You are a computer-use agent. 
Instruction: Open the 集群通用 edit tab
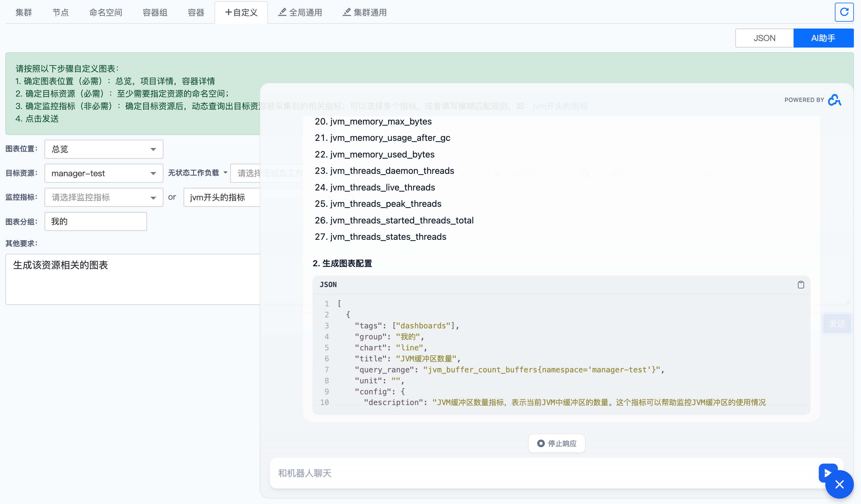pyautogui.click(x=365, y=13)
